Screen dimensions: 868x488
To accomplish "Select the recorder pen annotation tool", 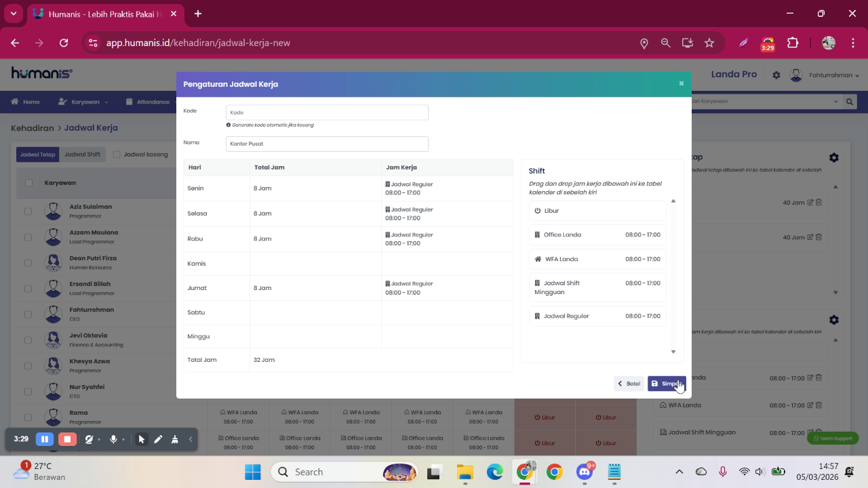I will [158, 439].
